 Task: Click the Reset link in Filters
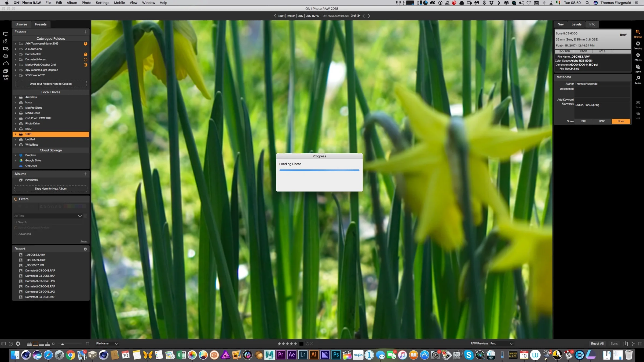pos(84,241)
